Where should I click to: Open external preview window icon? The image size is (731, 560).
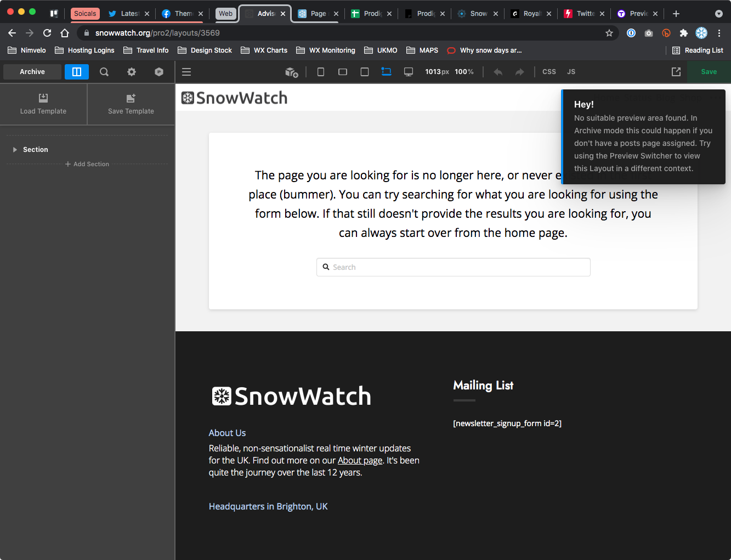(676, 72)
